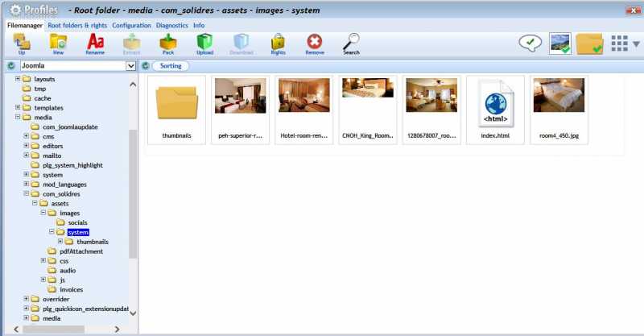Click the Up folder toolbar icon
Viewport: 644px width, 336px height.
[22, 42]
